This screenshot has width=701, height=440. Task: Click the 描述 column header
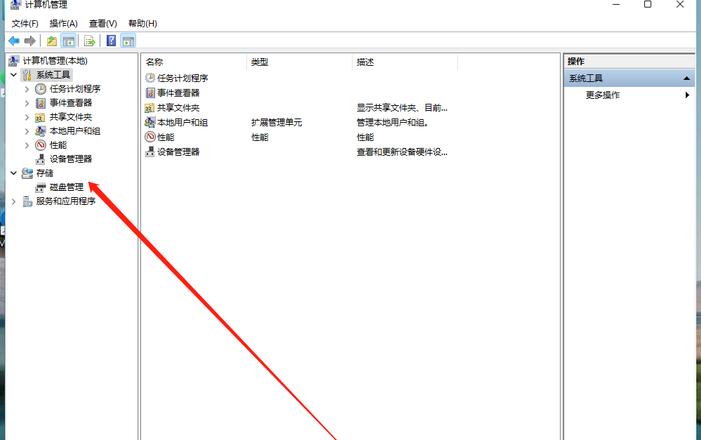[405, 62]
